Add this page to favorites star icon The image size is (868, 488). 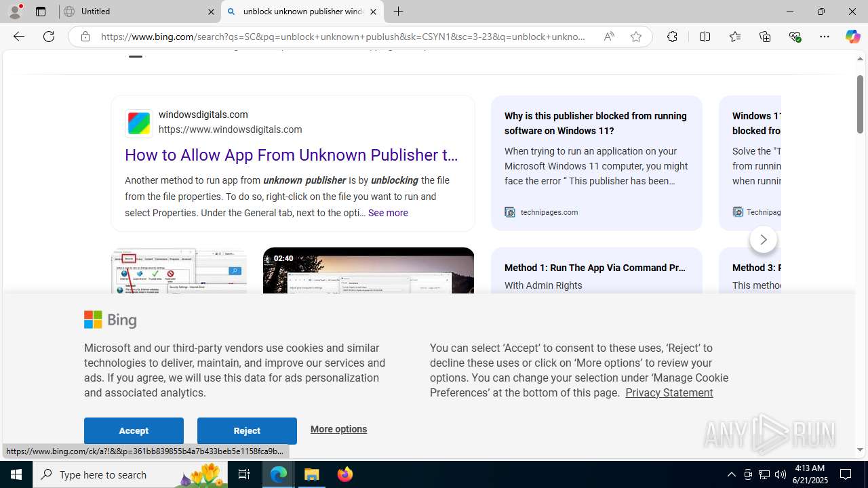point(636,37)
